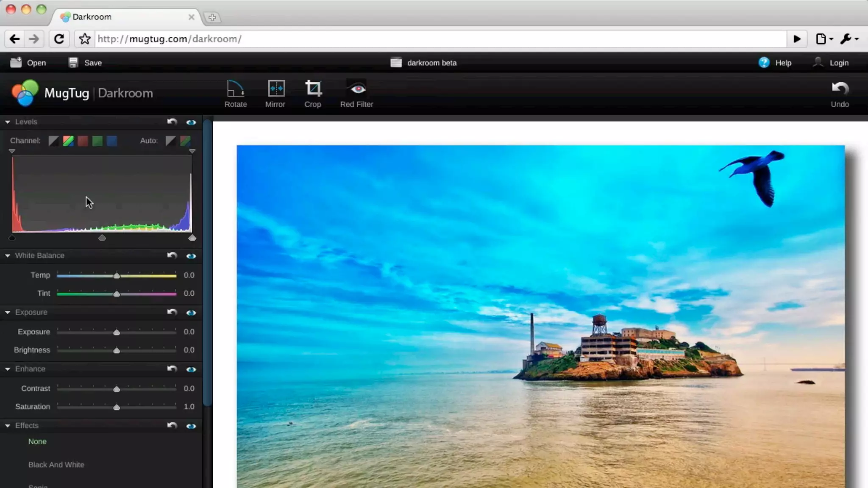Viewport: 868px width, 488px height.
Task: Select the red channel swatch
Action: point(83,141)
